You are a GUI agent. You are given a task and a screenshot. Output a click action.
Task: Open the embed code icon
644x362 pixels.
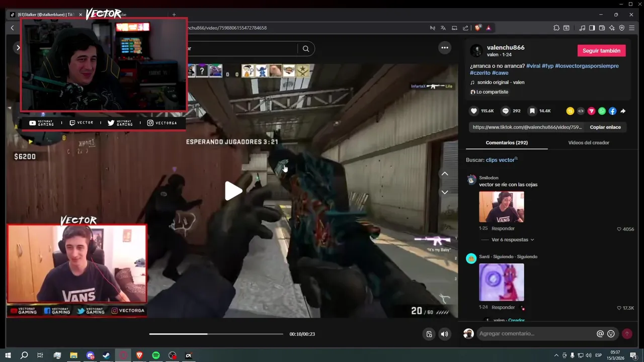coord(581,111)
